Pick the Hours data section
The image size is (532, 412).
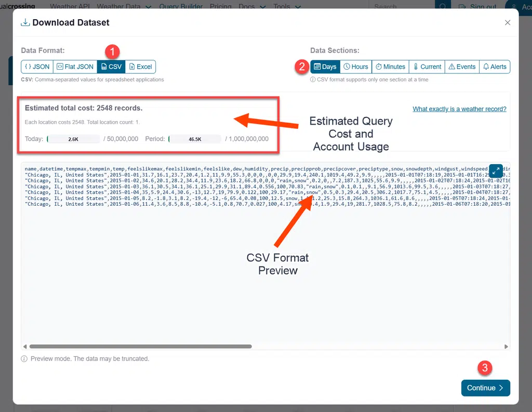coord(356,67)
